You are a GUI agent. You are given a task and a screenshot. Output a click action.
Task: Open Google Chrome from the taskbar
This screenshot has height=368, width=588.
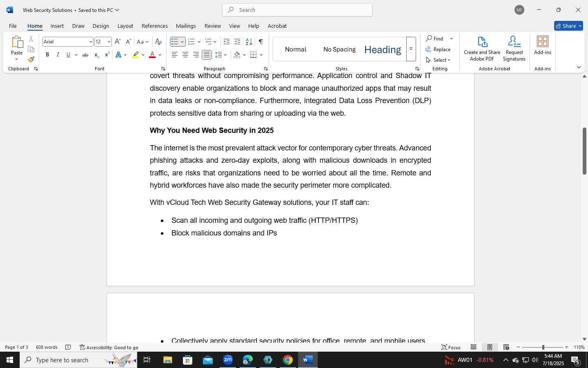(x=288, y=360)
